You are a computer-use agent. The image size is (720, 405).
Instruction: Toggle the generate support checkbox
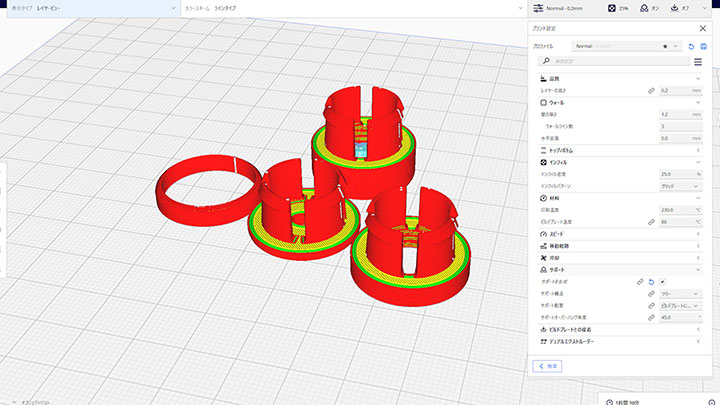[663, 282]
